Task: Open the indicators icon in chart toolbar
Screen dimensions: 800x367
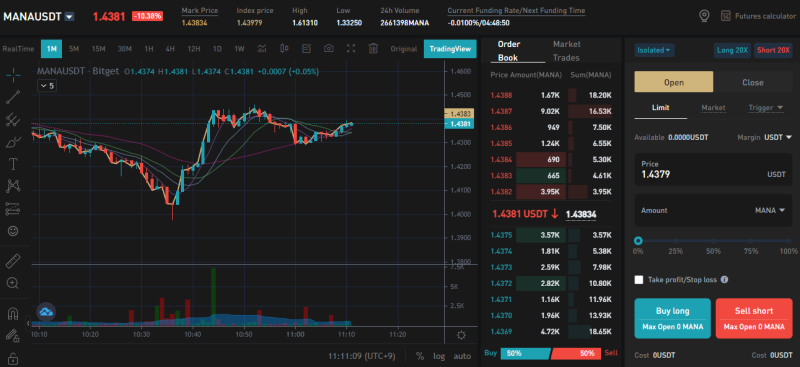Action: coord(262,48)
